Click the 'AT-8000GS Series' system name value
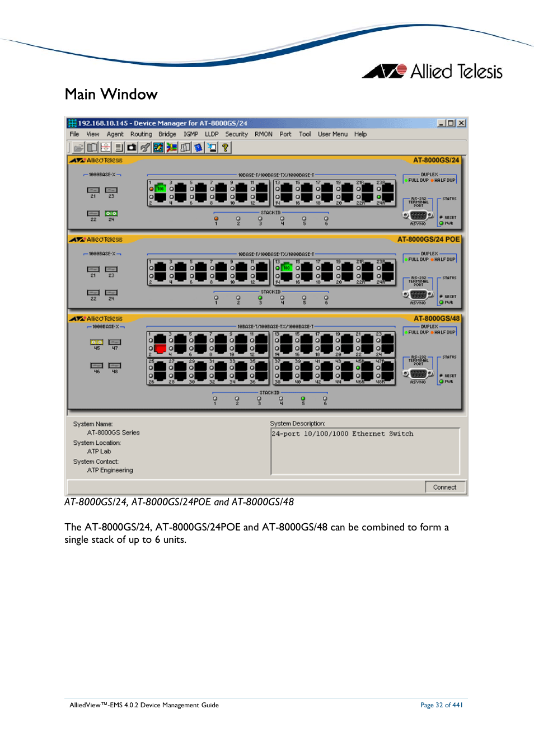This screenshot has height=756, width=534. click(x=114, y=433)
